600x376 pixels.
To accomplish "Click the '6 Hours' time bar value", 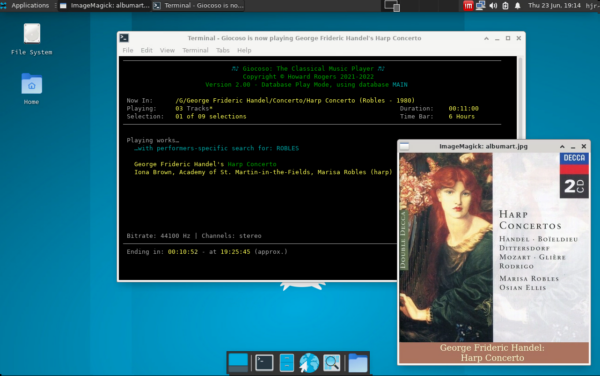I will (x=461, y=117).
